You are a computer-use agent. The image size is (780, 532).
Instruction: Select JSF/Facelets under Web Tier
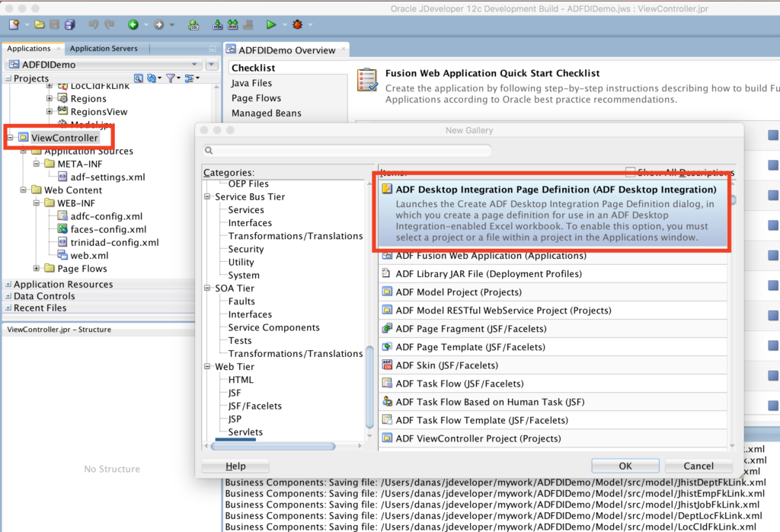point(254,406)
